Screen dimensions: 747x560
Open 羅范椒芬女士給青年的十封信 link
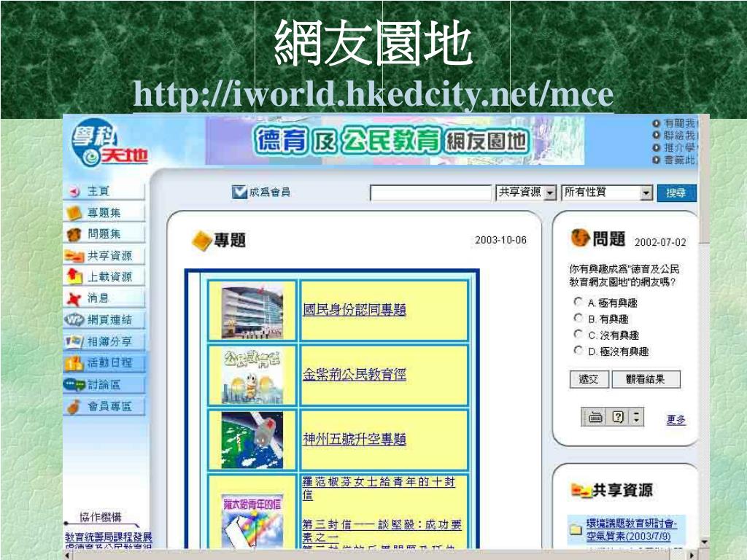click(379, 489)
